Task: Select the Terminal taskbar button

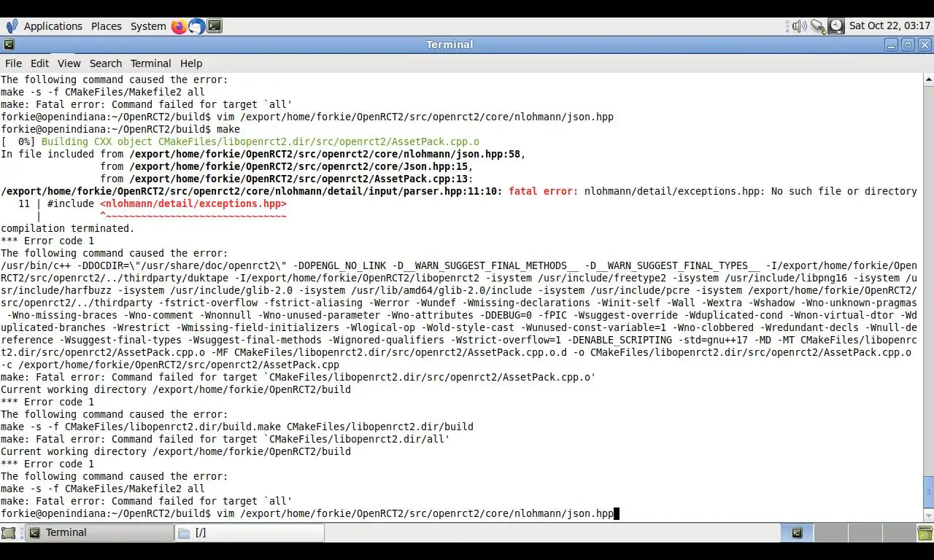Action: pos(101,533)
